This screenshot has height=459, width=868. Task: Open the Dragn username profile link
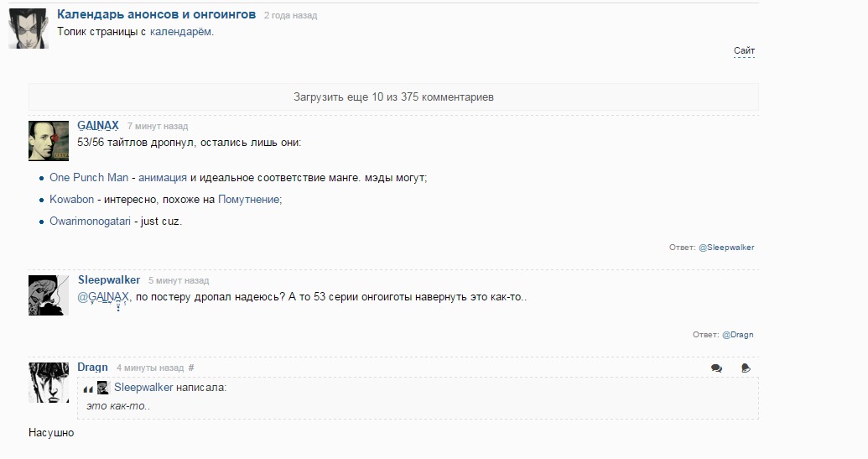[x=92, y=368]
